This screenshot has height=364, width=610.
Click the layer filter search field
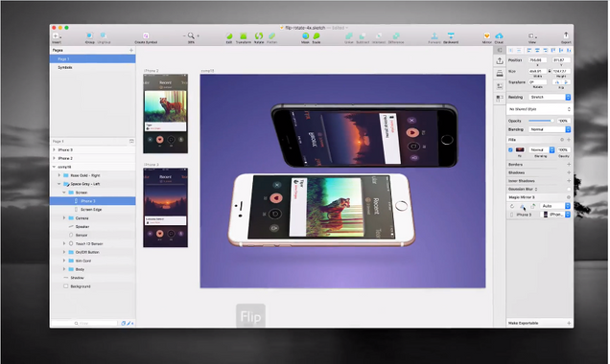(x=84, y=323)
